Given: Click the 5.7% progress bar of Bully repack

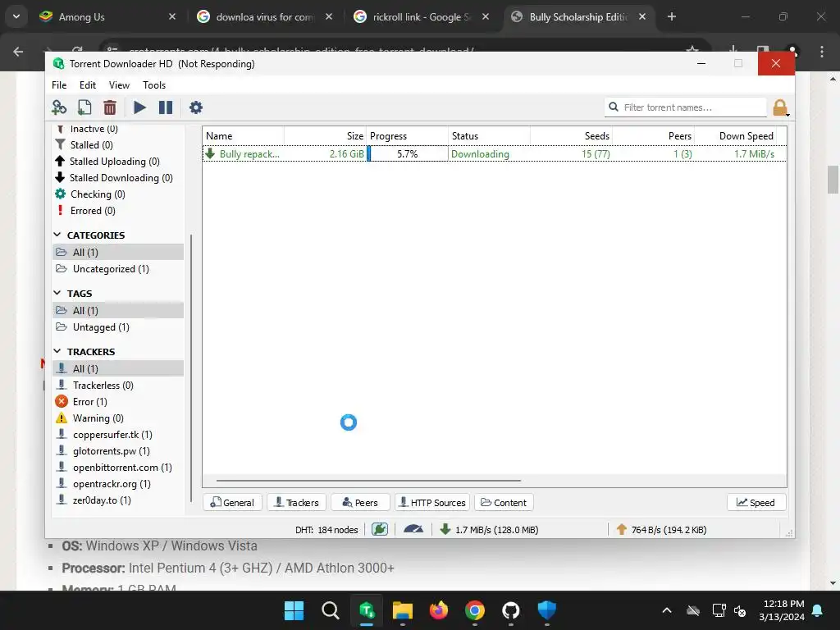Looking at the screenshot, I should [x=407, y=153].
